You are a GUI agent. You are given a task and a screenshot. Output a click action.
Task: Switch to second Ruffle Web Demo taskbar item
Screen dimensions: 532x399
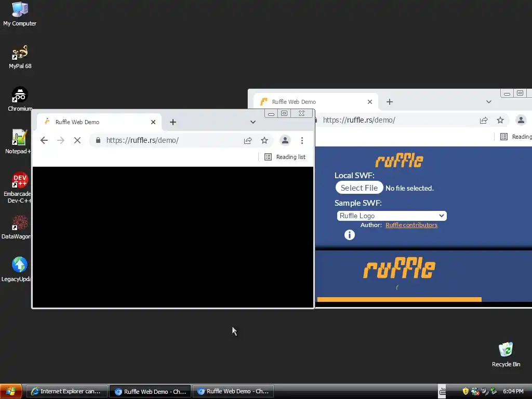(x=233, y=391)
